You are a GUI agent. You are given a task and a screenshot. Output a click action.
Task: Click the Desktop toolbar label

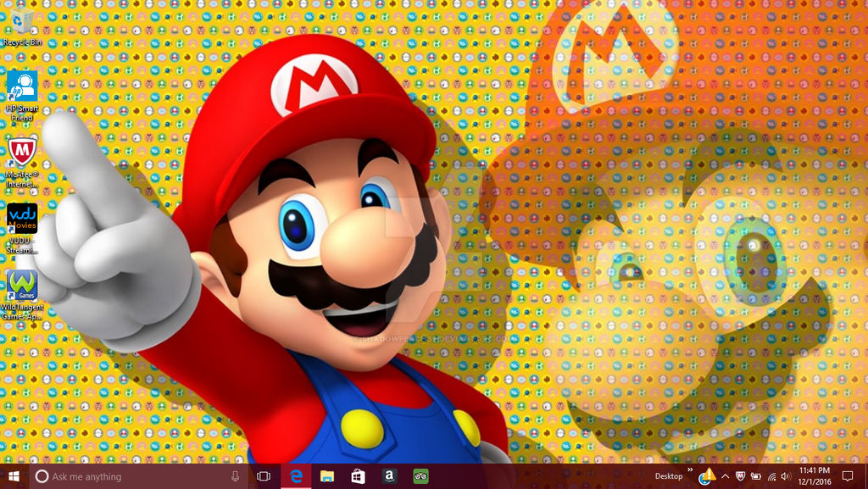tap(669, 476)
